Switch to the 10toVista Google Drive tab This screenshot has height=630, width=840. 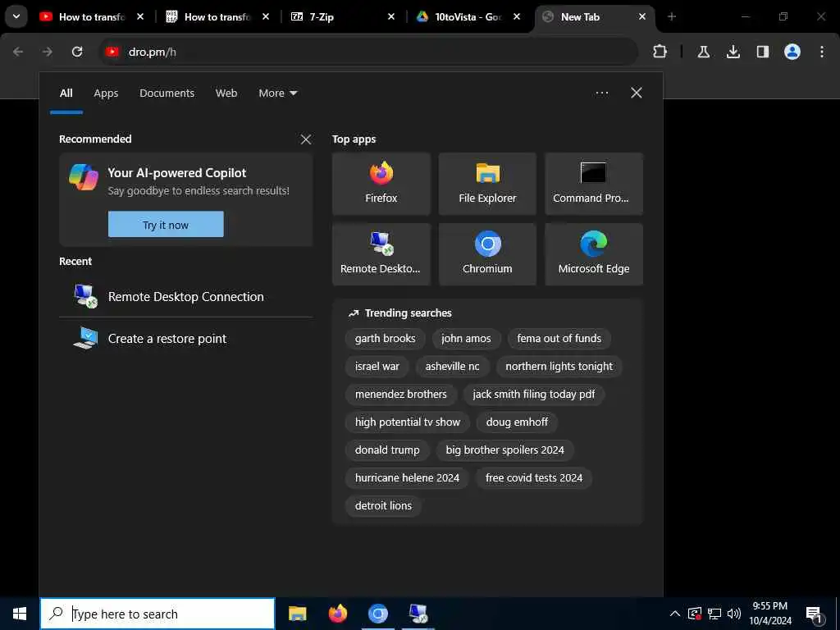coord(466,16)
